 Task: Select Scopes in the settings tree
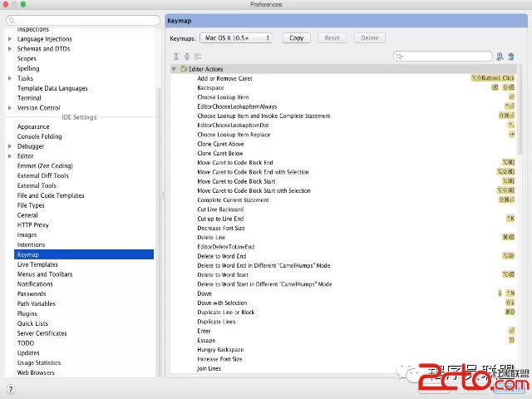(27, 59)
